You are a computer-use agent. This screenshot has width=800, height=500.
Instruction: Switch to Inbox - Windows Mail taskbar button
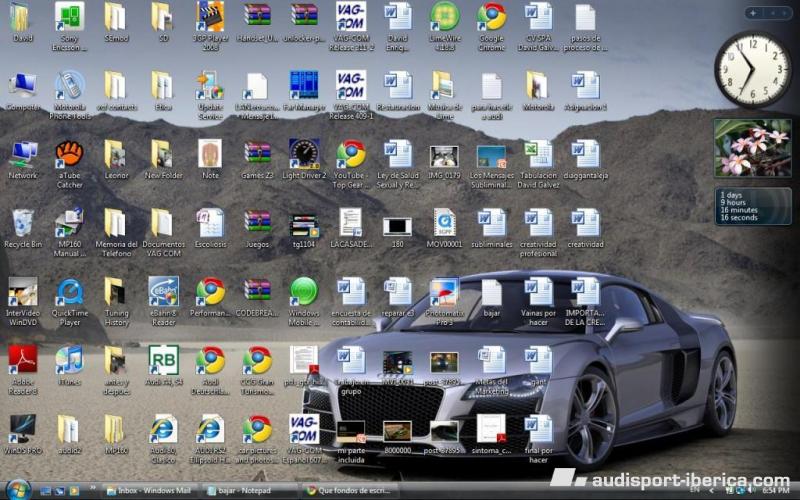pos(149,491)
